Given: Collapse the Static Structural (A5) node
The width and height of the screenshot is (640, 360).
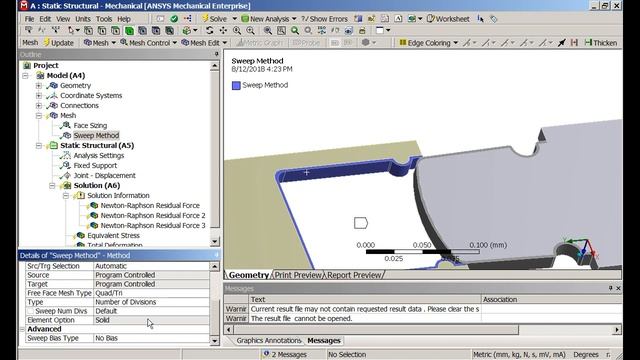Looking at the screenshot, I should 39,146.
